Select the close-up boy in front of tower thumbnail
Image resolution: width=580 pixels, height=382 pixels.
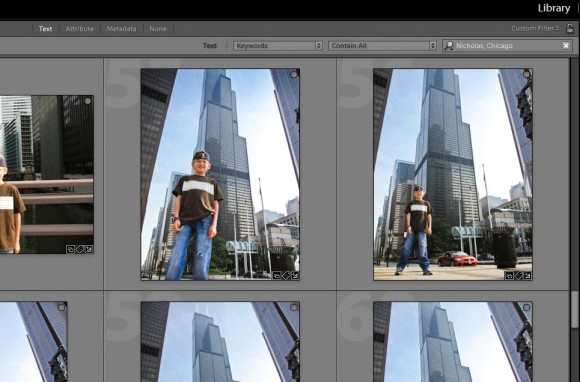pos(220,174)
